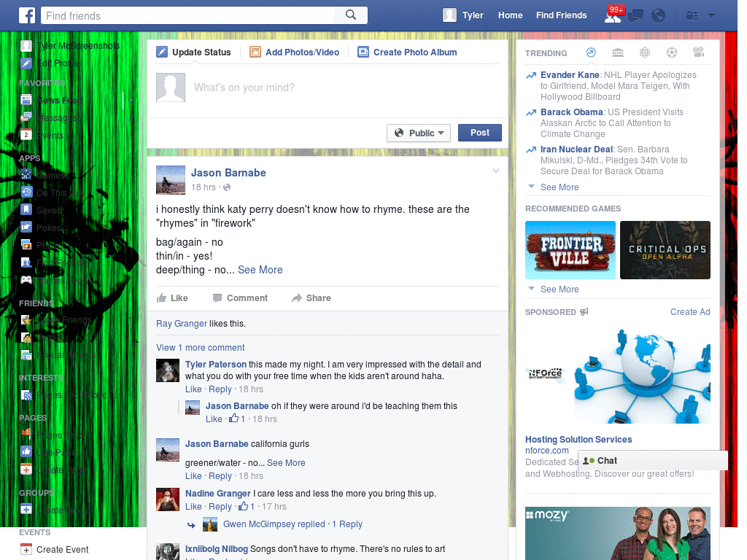Screen dimensions: 747x560
Task: Focus the Find friends search field
Action: point(187,16)
